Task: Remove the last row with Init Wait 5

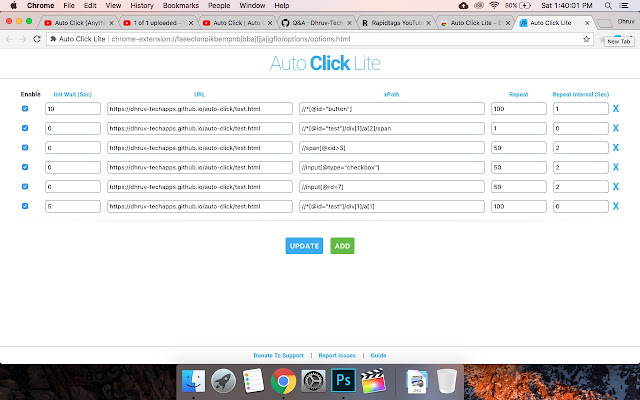Action: tap(616, 207)
